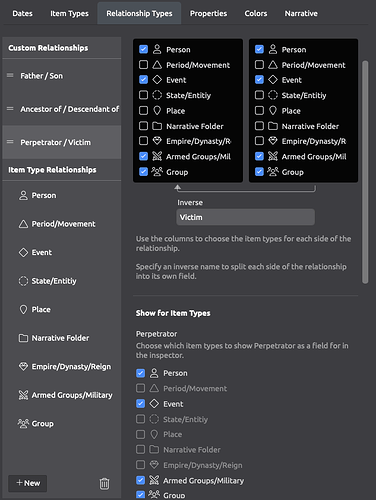Screen dimensions: 376x500
Task: Select the Relationship Types tab
Action: (x=139, y=13)
